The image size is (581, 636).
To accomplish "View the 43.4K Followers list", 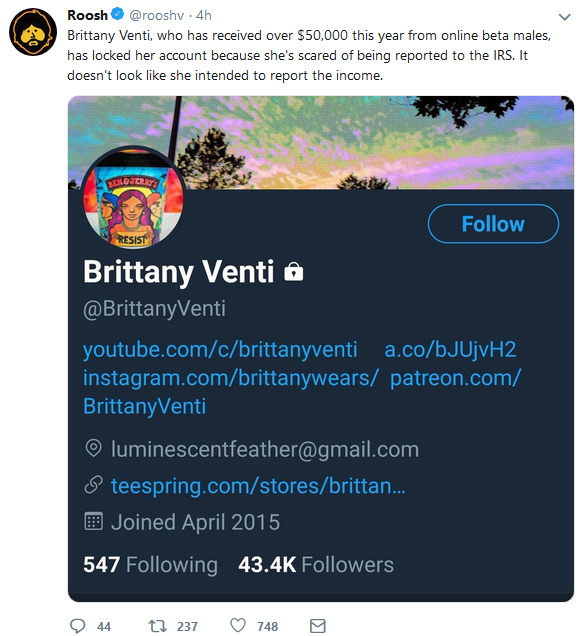I will [316, 565].
